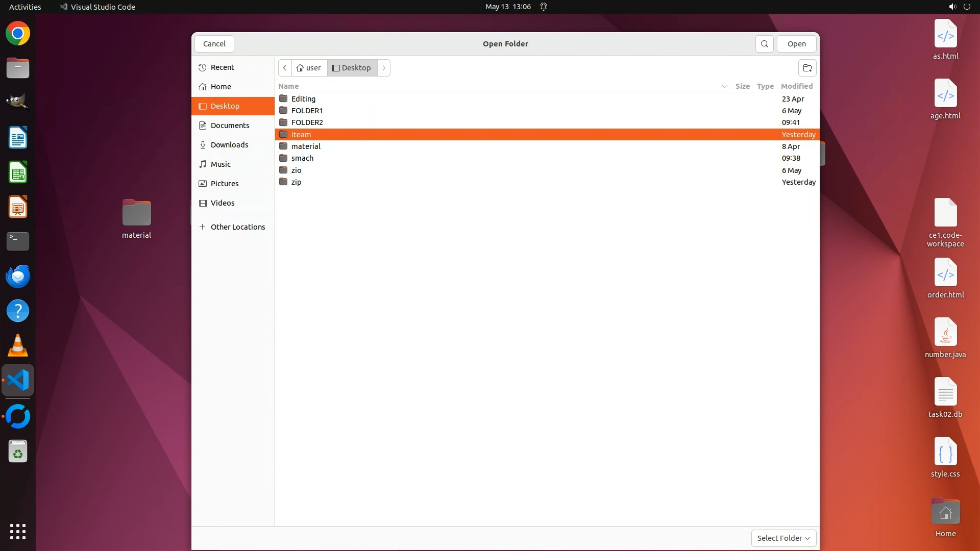Image resolution: width=980 pixels, height=551 pixels.
Task: Open Google Chrome from the dock
Action: tap(18, 34)
